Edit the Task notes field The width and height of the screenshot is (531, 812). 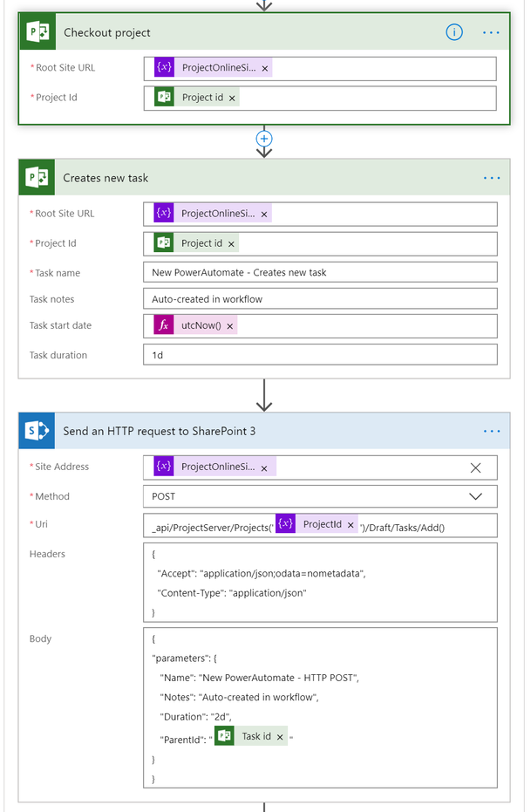pos(320,299)
